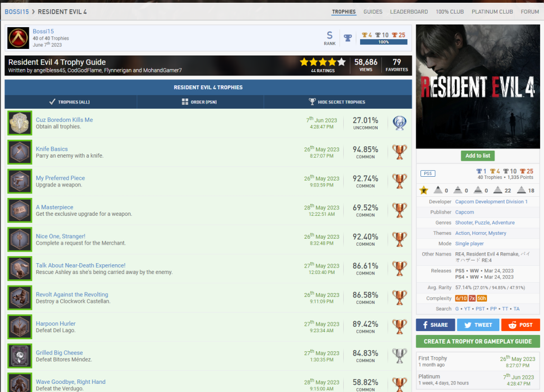
Task: Click the Knife Basics trophy image
Action: (x=20, y=152)
